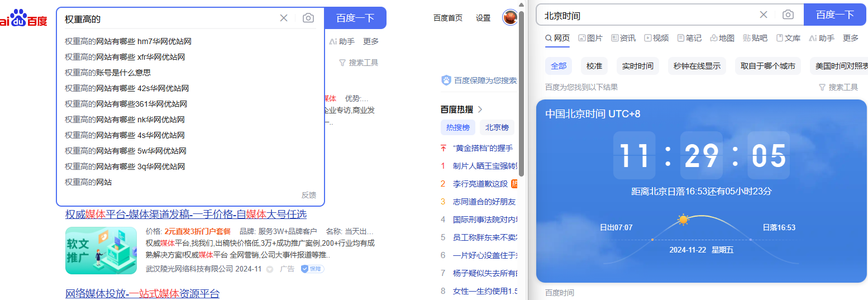
Task: Expand dropdown arrow after 武汉陵光网络科技有限公司 2024-11
Action: (x=269, y=269)
